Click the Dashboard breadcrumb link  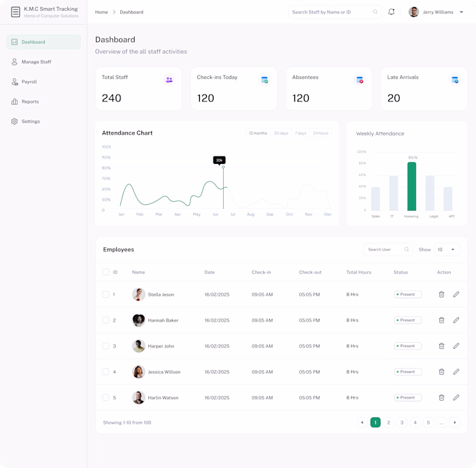[x=131, y=12]
